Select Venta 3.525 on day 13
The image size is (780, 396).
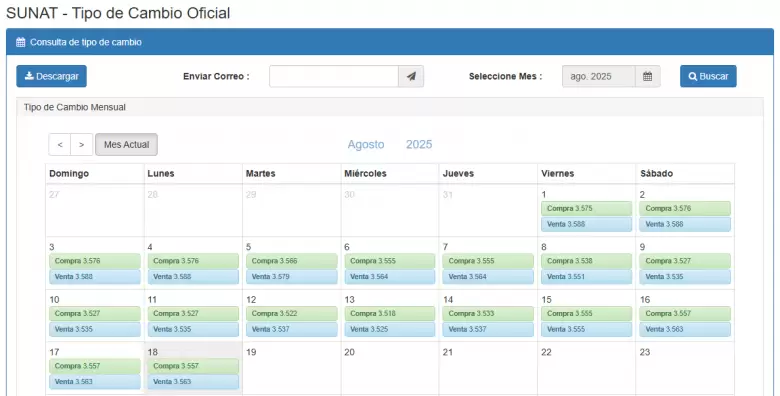coord(390,329)
